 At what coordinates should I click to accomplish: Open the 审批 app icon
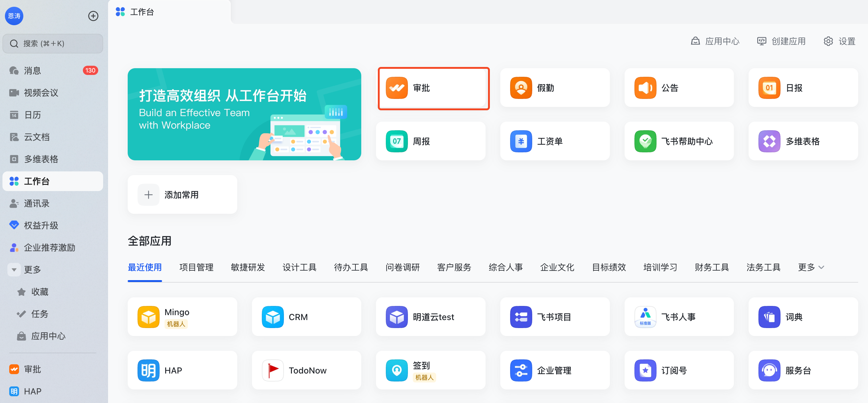point(397,88)
